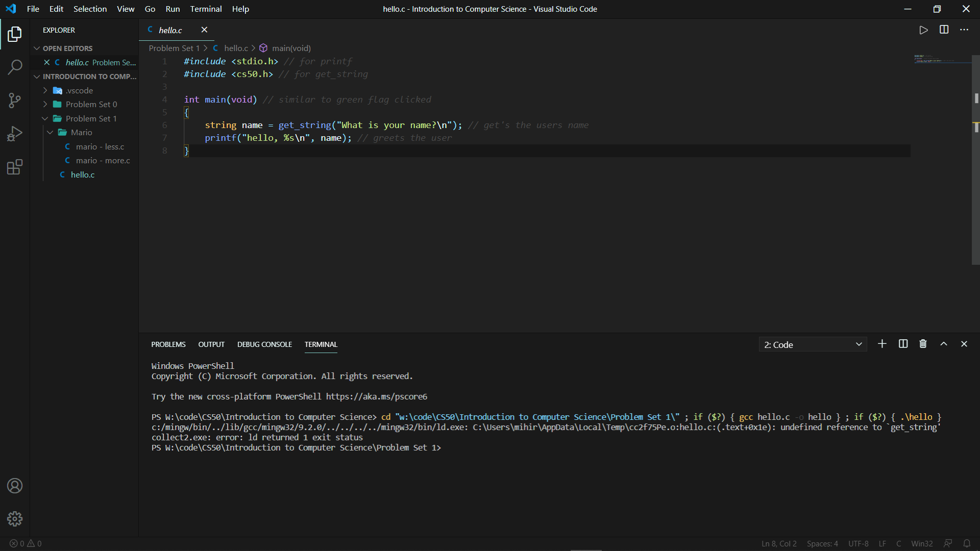Maximize the panel size with up chevron
The height and width of the screenshot is (551, 980).
click(x=944, y=344)
